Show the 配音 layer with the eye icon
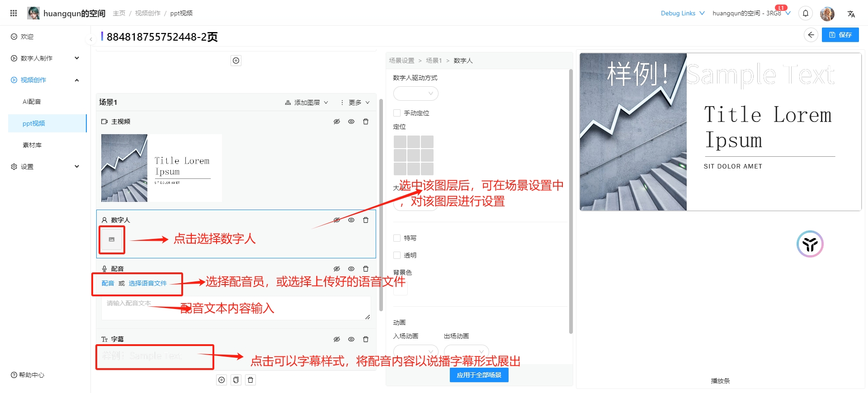 pos(351,269)
